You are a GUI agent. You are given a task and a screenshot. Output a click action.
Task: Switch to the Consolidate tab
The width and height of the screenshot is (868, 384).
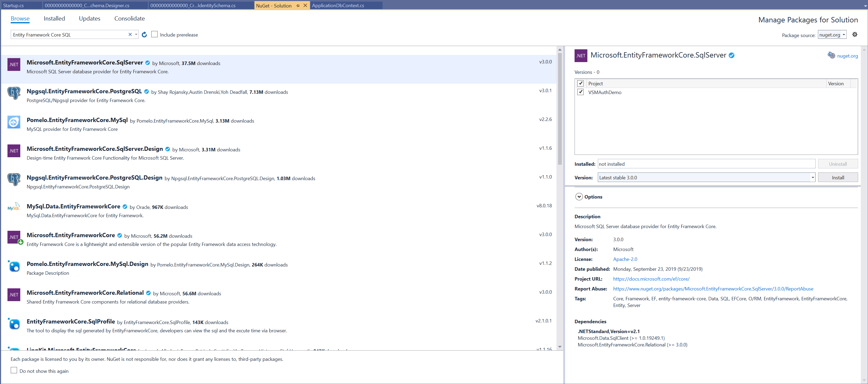point(129,18)
